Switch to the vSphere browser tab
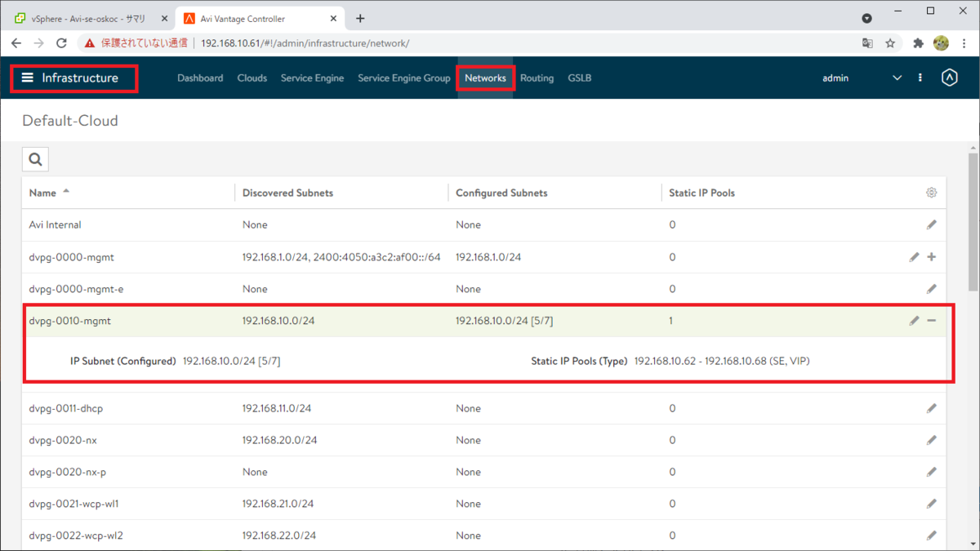Viewport: 980px width, 551px height. coord(88,18)
